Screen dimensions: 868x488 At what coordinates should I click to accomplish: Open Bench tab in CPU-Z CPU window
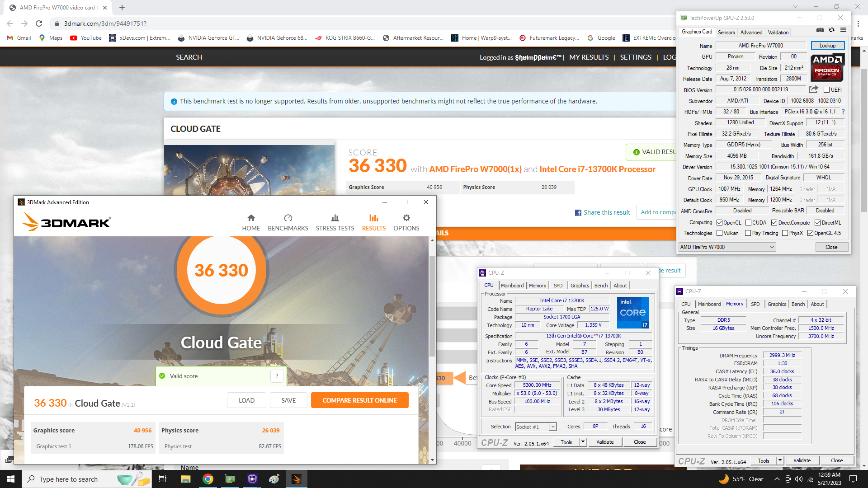tap(601, 286)
